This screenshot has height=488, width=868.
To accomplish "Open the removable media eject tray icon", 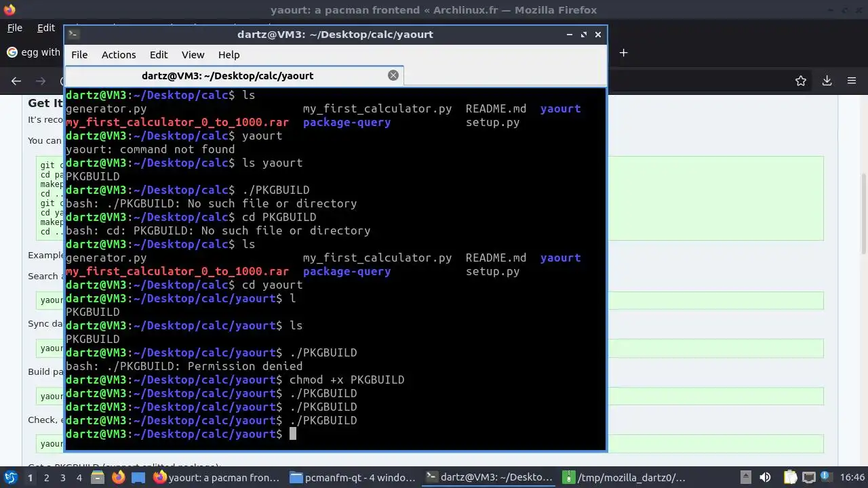I will tap(745, 477).
